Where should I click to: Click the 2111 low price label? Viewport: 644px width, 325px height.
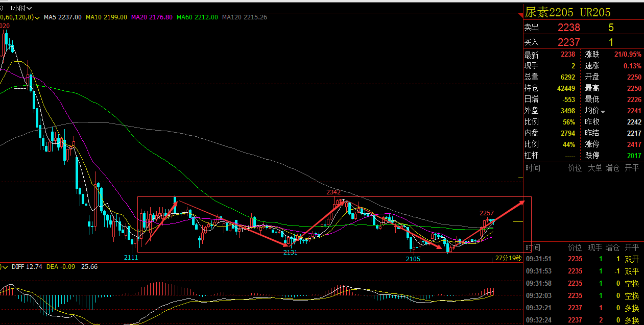pos(131,258)
